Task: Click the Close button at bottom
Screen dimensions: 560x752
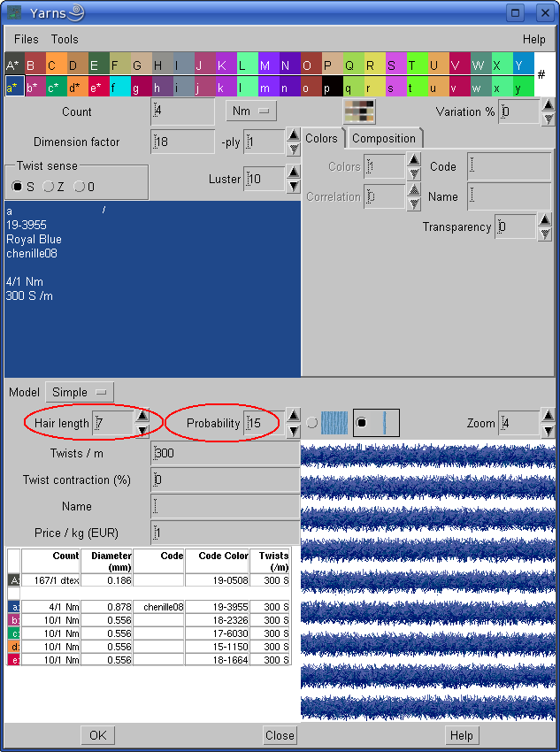Action: [280, 735]
